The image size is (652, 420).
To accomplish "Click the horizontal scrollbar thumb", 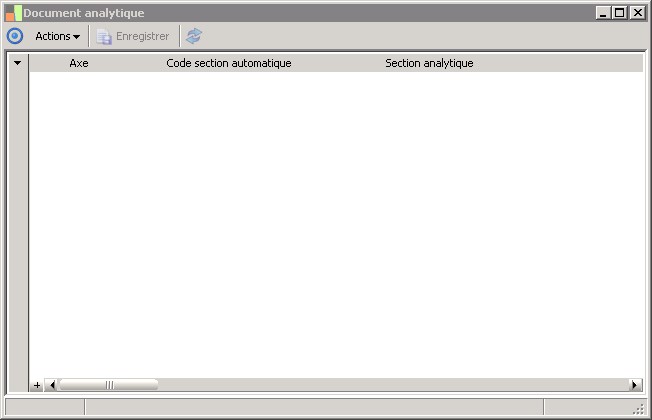I will point(109,385).
